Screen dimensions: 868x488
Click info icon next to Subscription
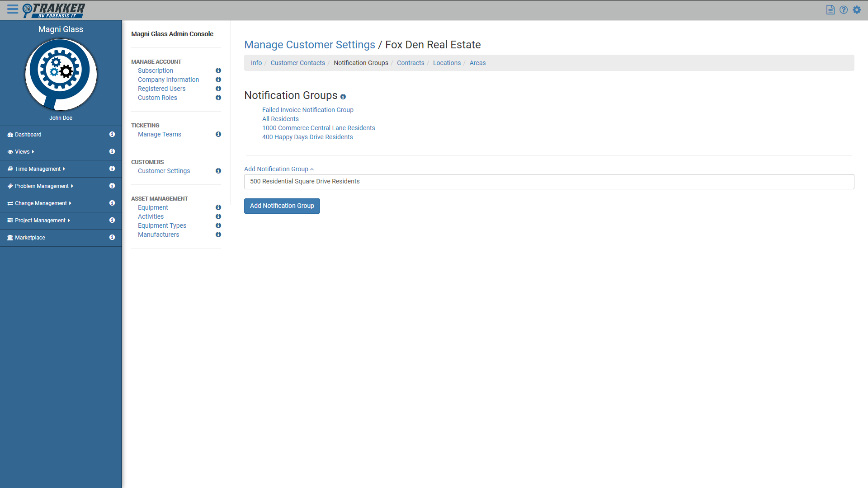click(218, 70)
